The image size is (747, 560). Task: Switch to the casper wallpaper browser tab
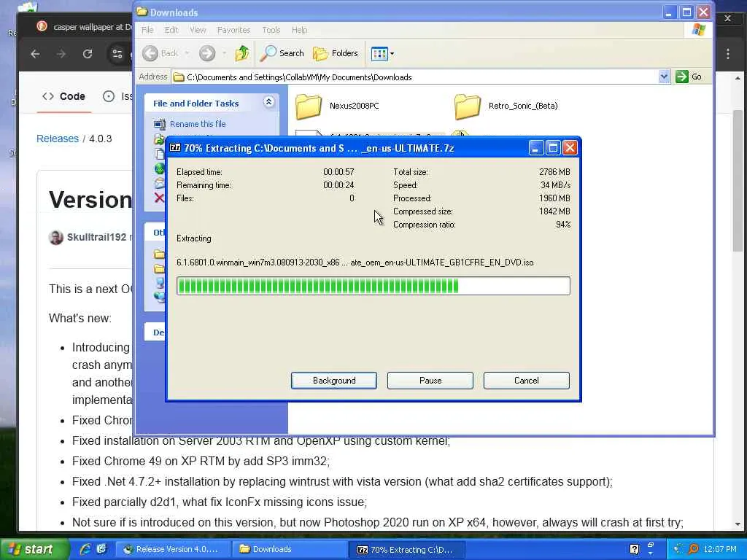pyautogui.click(x=85, y=27)
